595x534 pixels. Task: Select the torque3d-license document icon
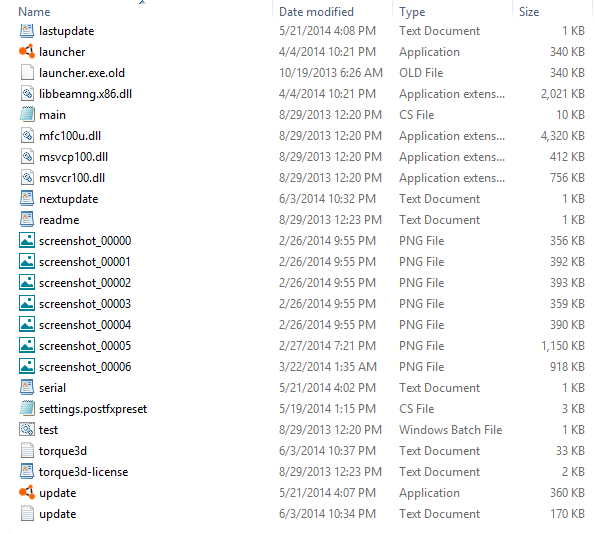tap(27, 472)
